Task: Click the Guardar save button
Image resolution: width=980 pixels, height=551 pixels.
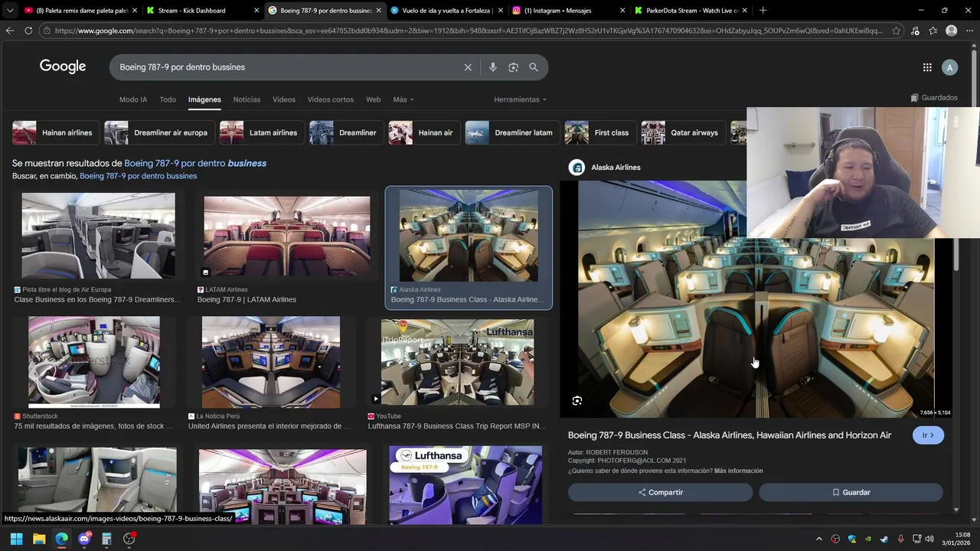Action: click(x=851, y=492)
